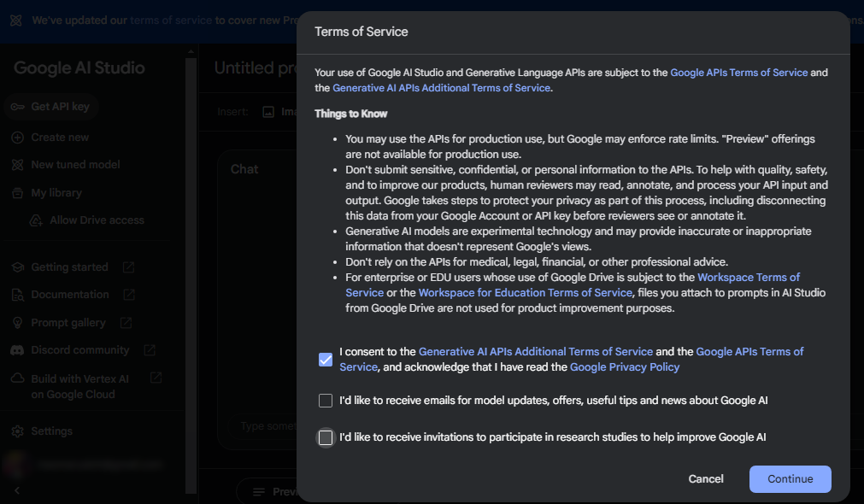Open terms of service link in top banner

tap(171, 21)
